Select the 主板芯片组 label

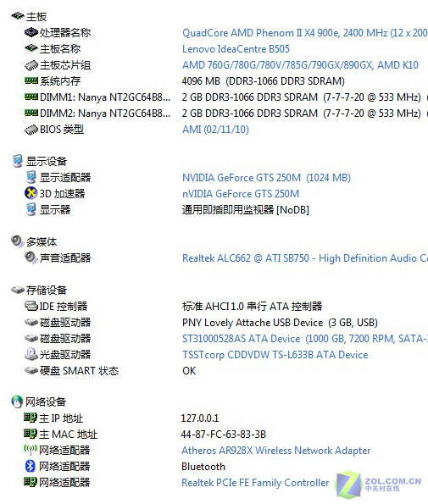click(65, 65)
